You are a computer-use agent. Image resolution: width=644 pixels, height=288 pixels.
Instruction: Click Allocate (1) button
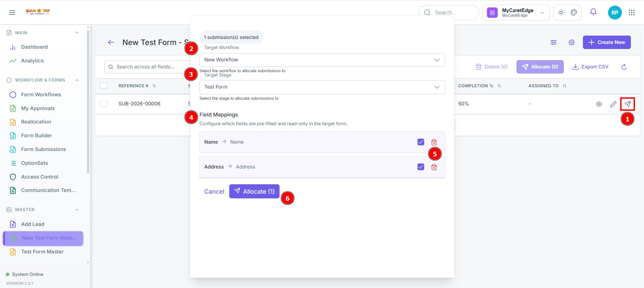[x=254, y=191]
